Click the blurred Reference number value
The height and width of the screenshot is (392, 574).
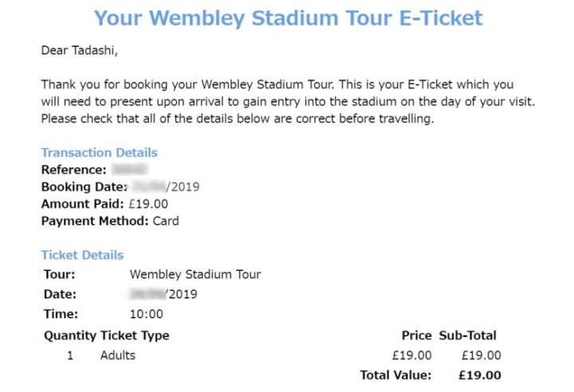[130, 170]
